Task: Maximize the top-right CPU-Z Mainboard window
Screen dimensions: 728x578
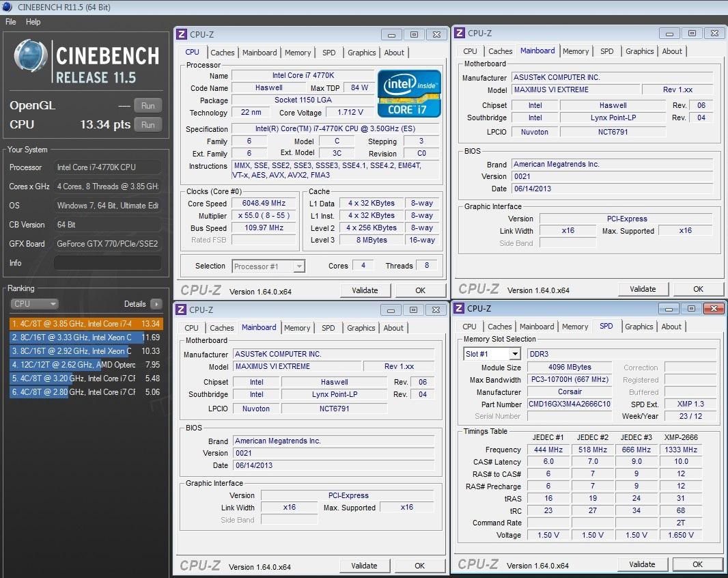Action: [692, 33]
